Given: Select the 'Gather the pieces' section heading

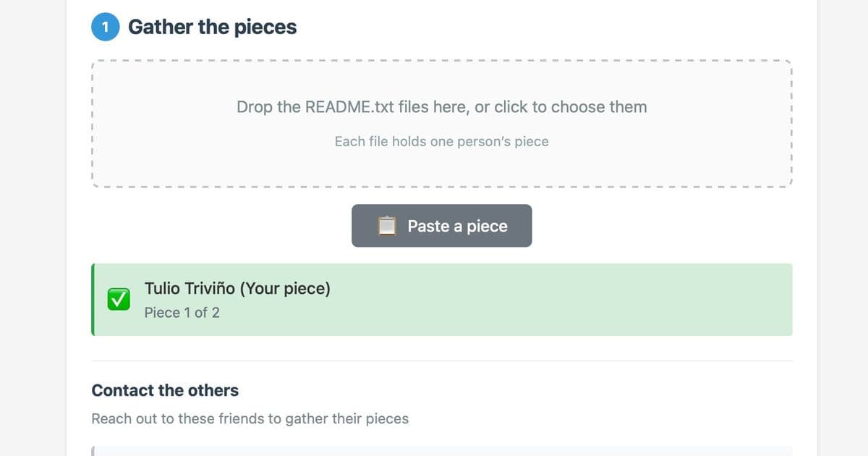Looking at the screenshot, I should coord(212,27).
